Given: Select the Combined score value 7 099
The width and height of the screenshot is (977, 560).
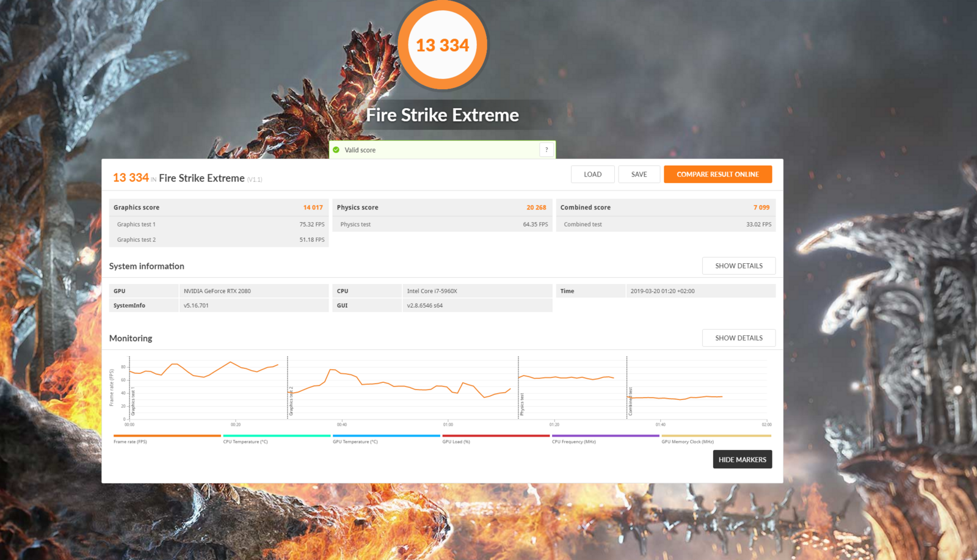Looking at the screenshot, I should click(x=761, y=208).
